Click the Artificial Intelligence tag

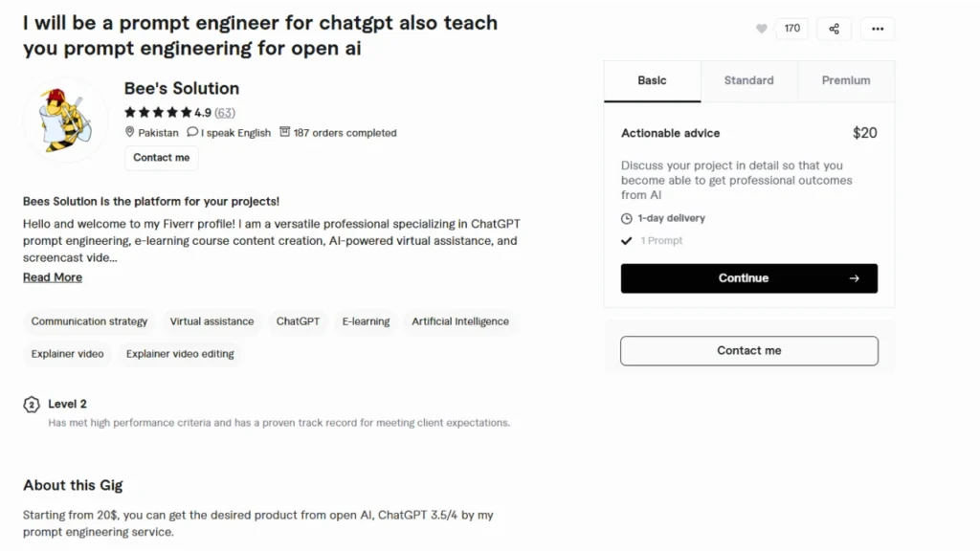[x=460, y=321]
